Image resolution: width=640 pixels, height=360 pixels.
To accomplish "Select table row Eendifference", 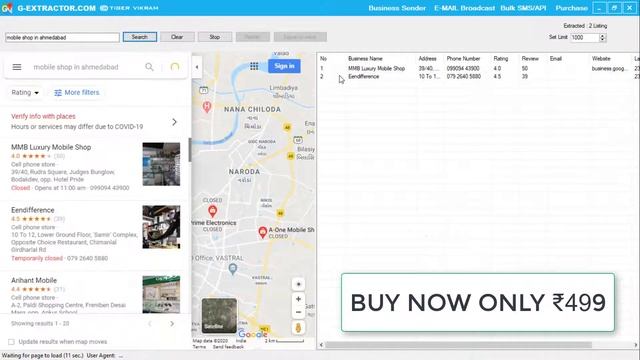I will [x=478, y=76].
